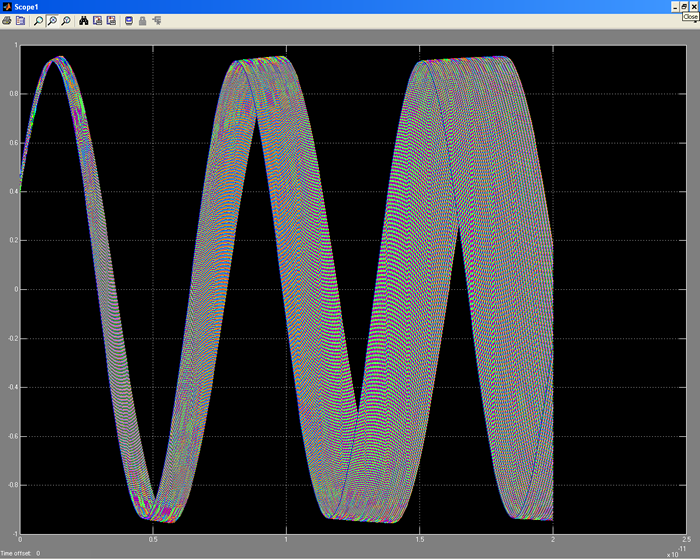Restore the saved axes settings
700x560 pixels.
pyautogui.click(x=110, y=20)
